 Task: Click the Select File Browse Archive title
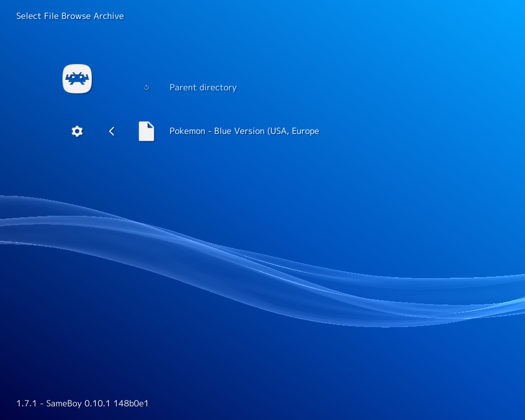coord(70,16)
